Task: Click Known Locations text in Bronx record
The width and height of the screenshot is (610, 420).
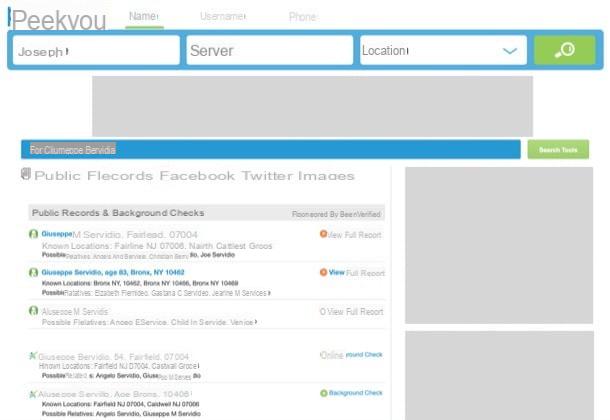Action: pos(140,283)
